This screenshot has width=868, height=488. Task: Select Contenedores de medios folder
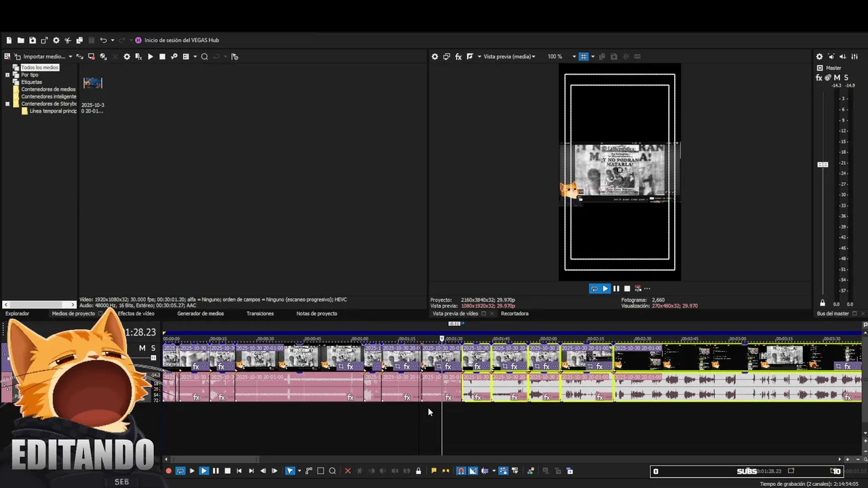(48, 89)
